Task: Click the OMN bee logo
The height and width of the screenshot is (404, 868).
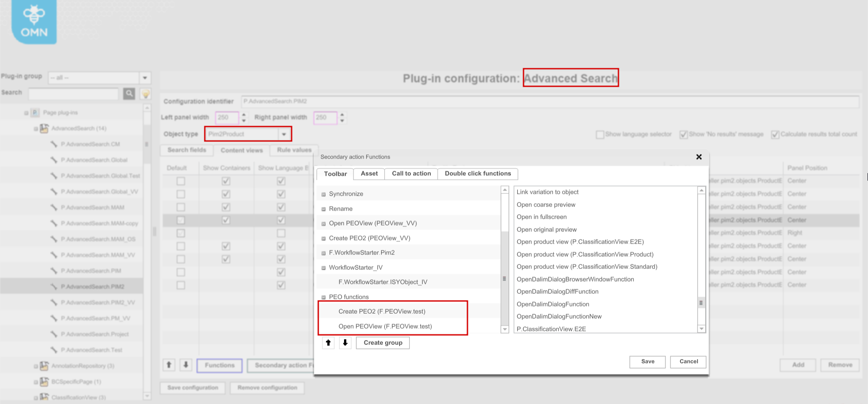Action: click(34, 21)
